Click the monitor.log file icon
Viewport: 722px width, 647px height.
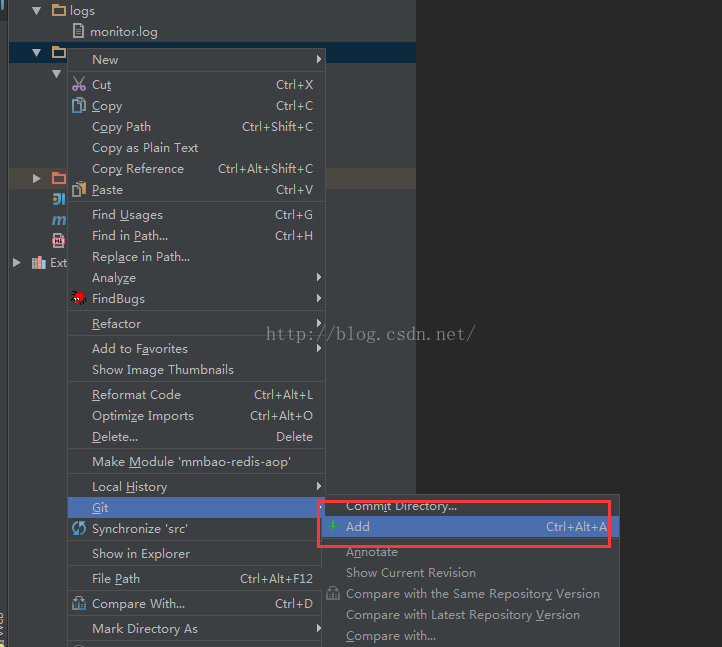[x=79, y=32]
